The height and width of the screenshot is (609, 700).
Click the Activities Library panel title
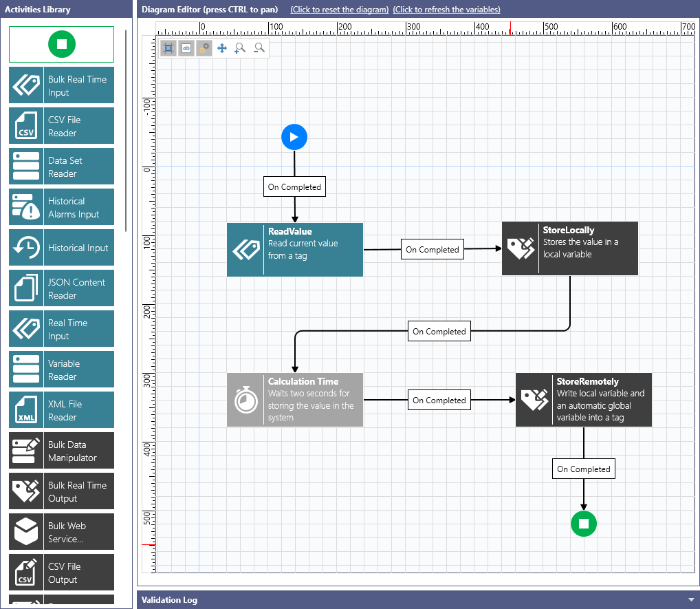[x=38, y=10]
